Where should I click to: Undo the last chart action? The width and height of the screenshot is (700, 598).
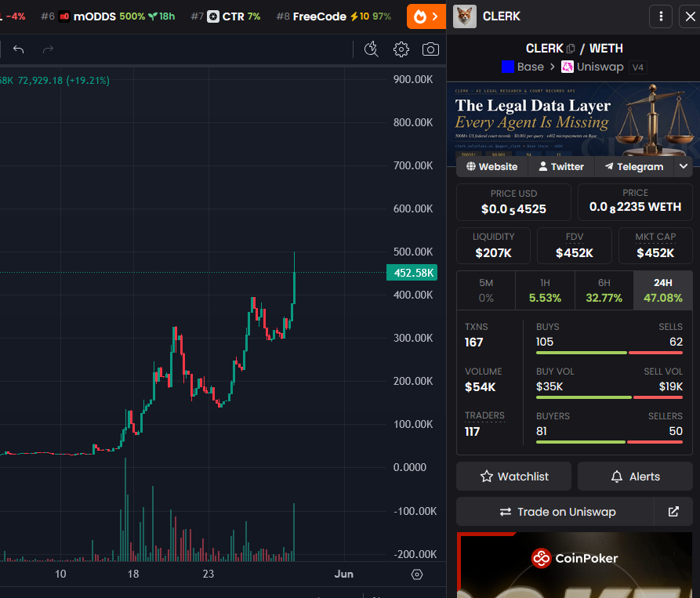point(18,49)
